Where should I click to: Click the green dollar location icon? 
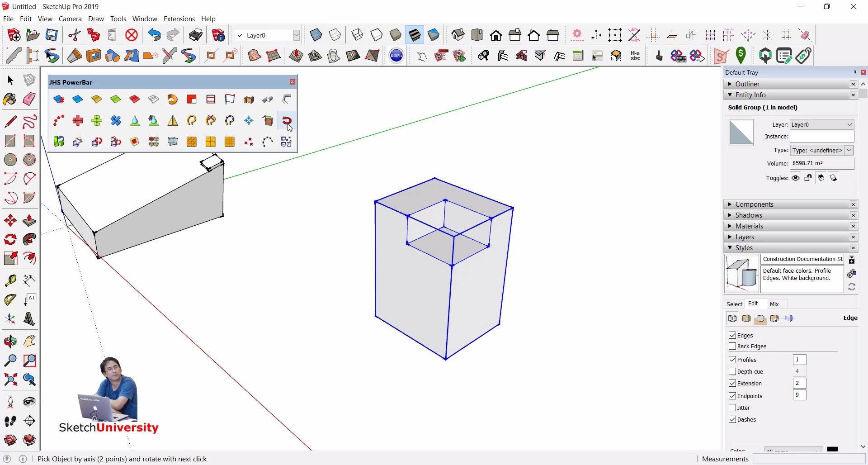click(741, 56)
